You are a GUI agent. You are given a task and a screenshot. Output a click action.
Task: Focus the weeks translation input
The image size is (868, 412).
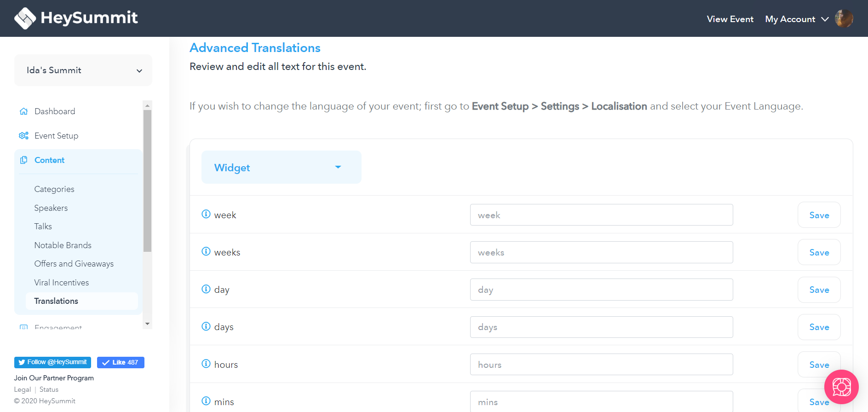point(601,252)
